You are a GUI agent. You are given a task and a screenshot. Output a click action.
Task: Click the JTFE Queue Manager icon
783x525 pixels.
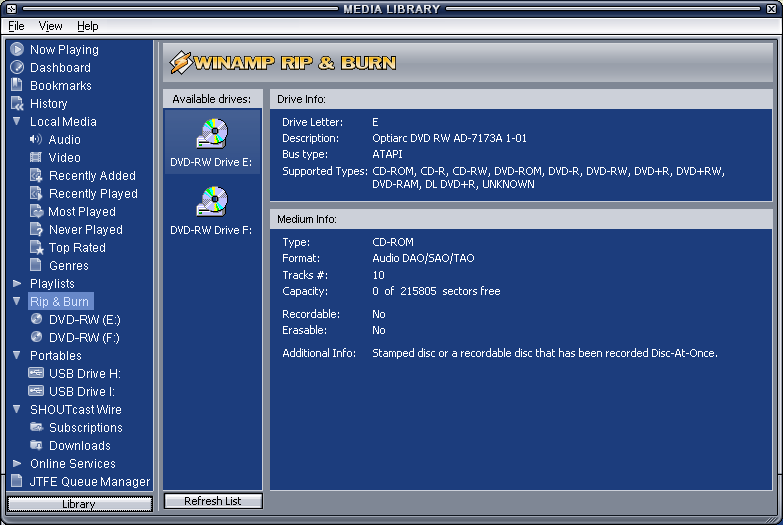coord(17,481)
